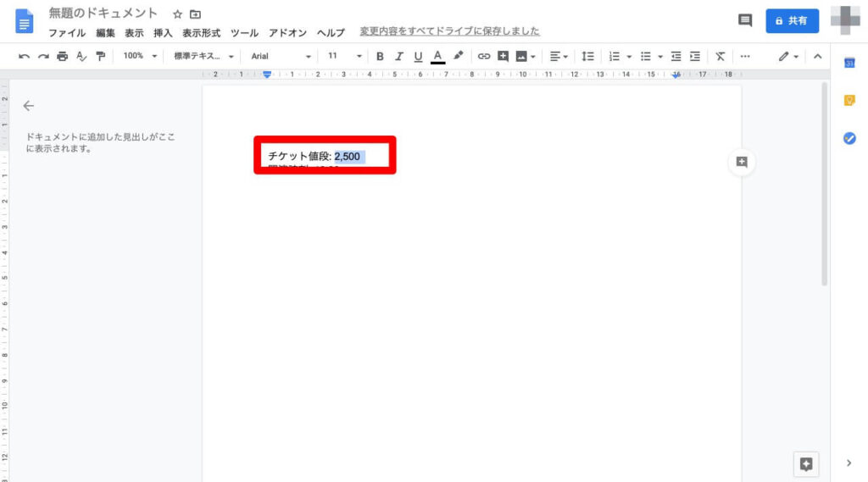Click the text チケット値段 in the document
This screenshot has height=482, width=868.
(x=299, y=157)
